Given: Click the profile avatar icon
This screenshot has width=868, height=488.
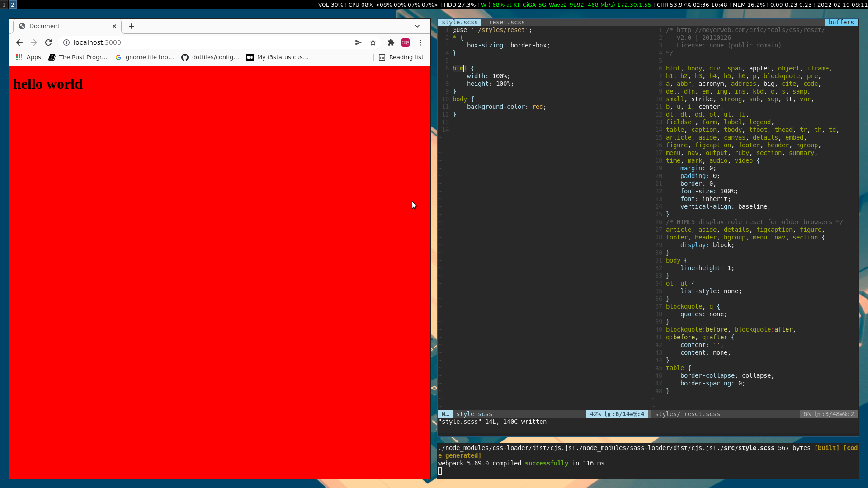Looking at the screenshot, I should pyautogui.click(x=406, y=42).
